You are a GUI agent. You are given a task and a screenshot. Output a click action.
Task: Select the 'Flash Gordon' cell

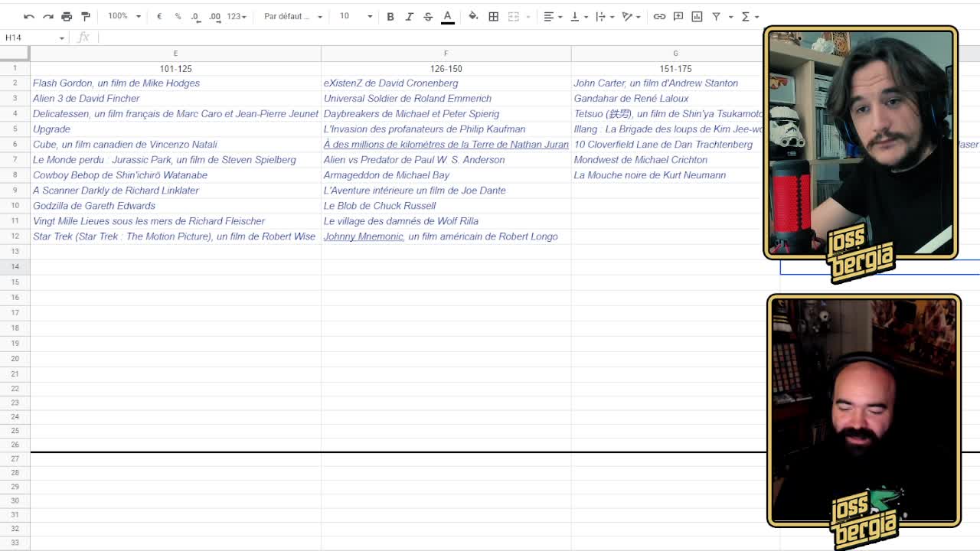coord(175,83)
